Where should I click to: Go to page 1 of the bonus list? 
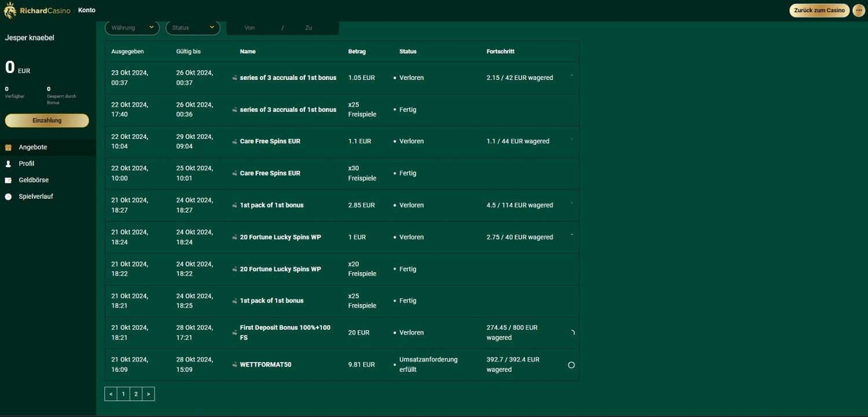pyautogui.click(x=123, y=394)
